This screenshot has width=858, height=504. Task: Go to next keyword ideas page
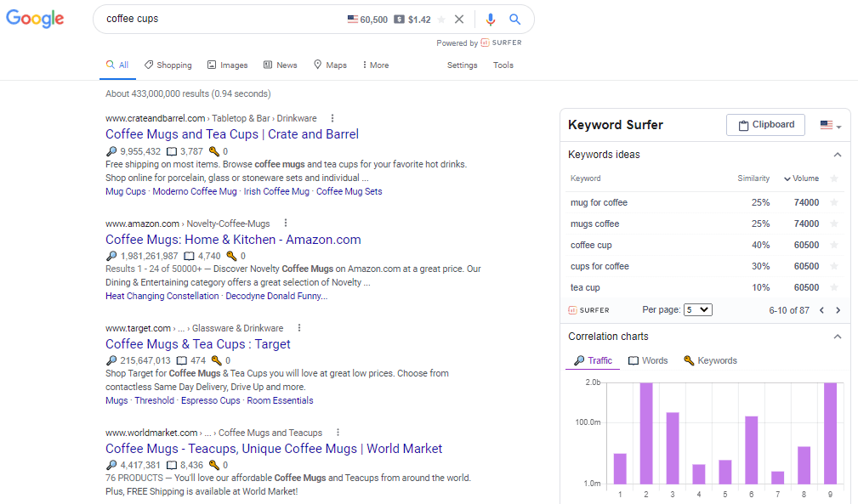click(838, 310)
